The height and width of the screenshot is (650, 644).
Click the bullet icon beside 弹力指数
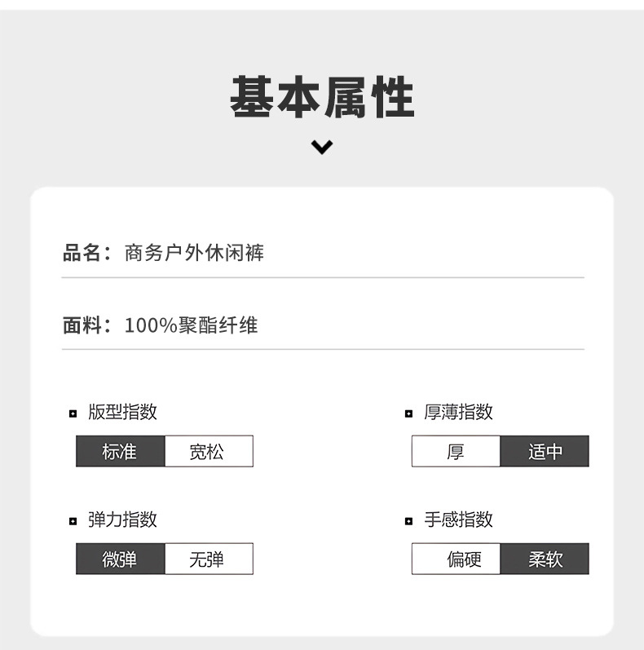(73, 521)
